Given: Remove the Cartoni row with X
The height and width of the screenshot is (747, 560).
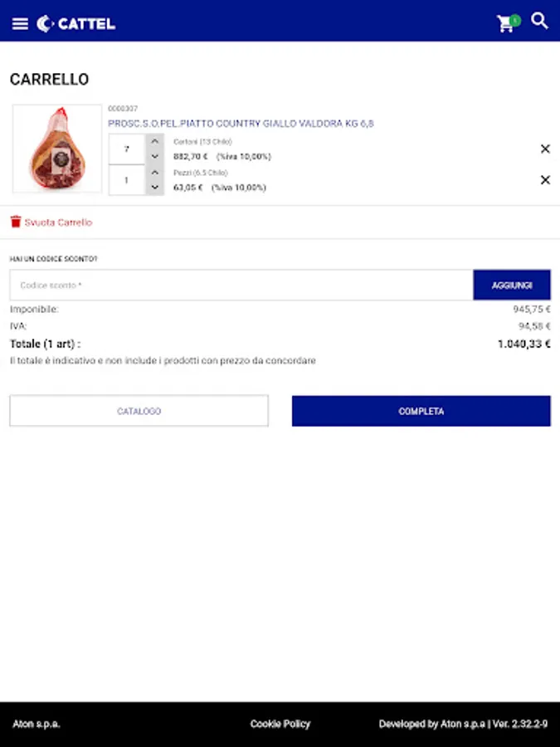Looking at the screenshot, I should [545, 149].
